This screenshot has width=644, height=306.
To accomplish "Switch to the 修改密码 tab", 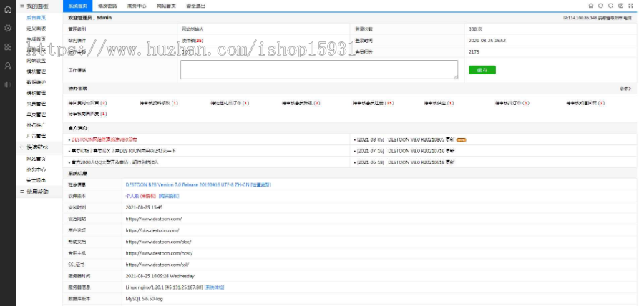I will pos(109,6).
